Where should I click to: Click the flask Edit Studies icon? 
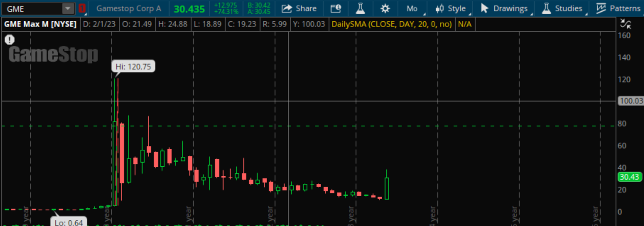coord(360,9)
